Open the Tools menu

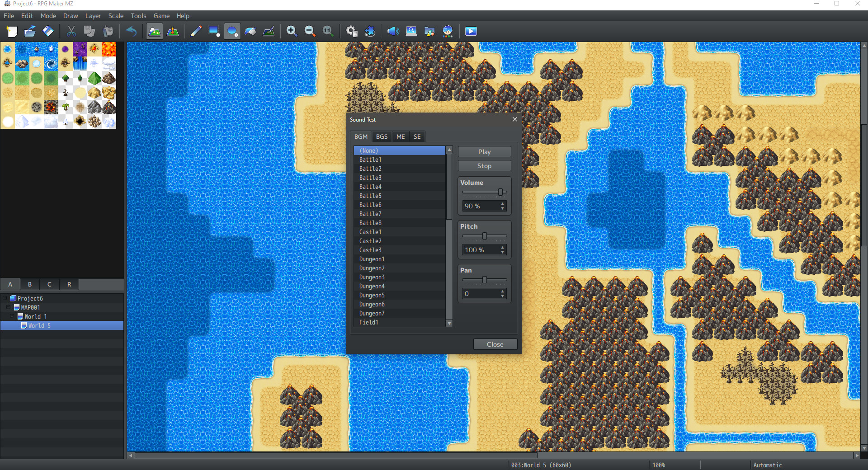click(138, 16)
